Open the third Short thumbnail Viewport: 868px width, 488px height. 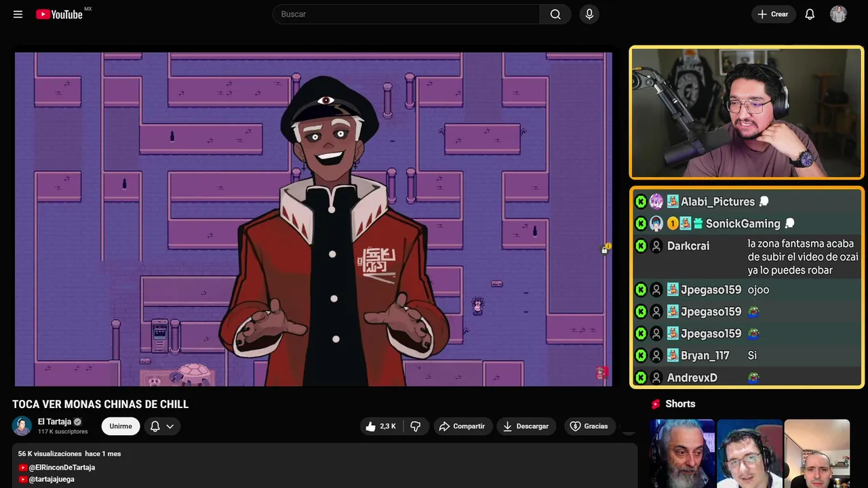click(x=816, y=453)
